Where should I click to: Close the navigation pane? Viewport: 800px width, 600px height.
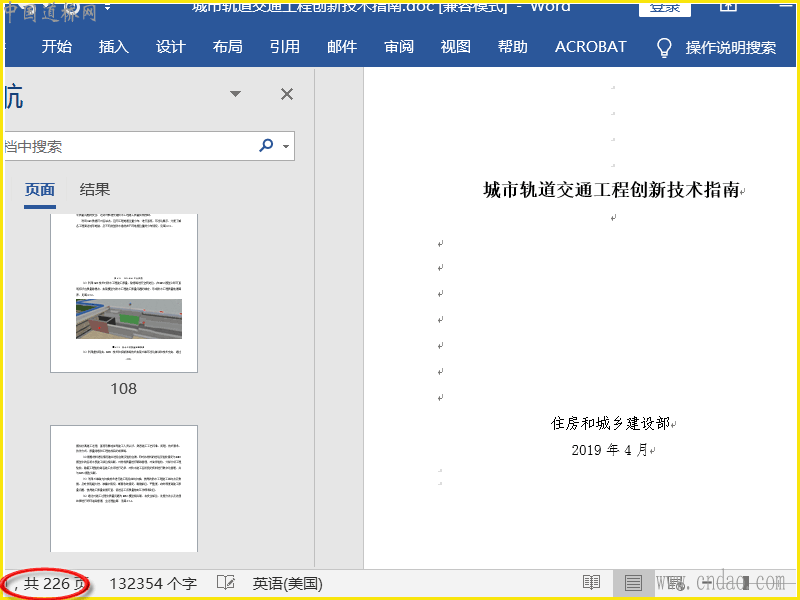pyautogui.click(x=287, y=94)
